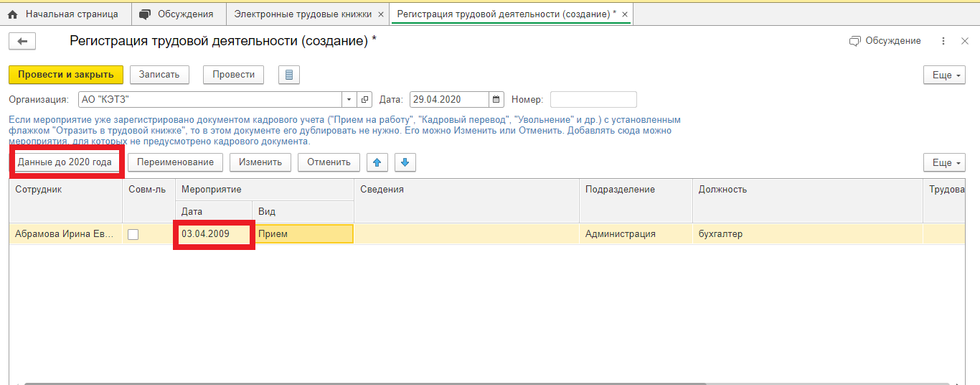Open the Обсуждение discussion icon at top right

pos(885,41)
